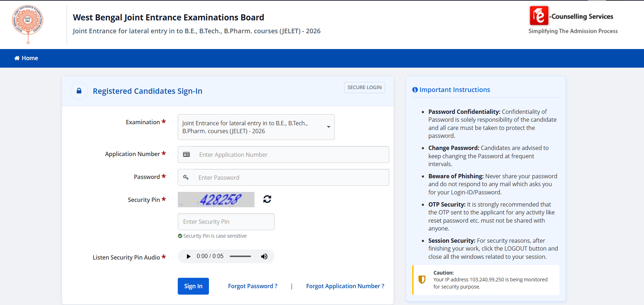This screenshot has width=644, height=305.
Task: Click the lock icon beside Sign-In heading
Action: coord(79,91)
